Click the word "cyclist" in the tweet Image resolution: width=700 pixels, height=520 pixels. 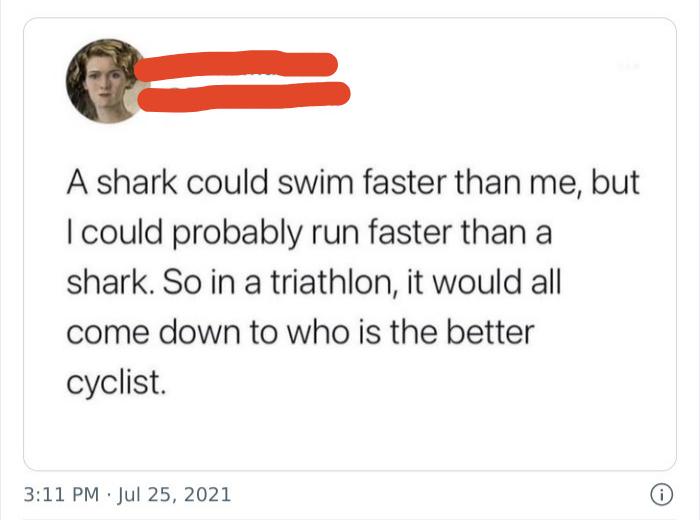[x=112, y=383]
